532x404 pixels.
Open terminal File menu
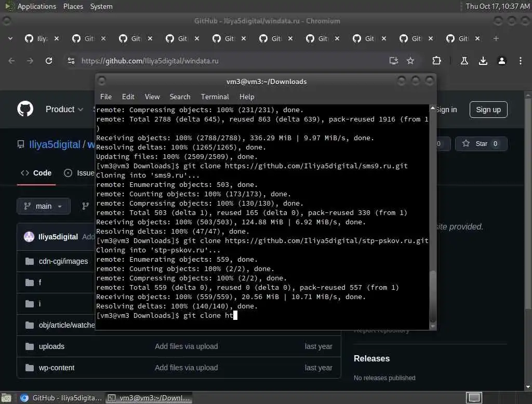106,97
